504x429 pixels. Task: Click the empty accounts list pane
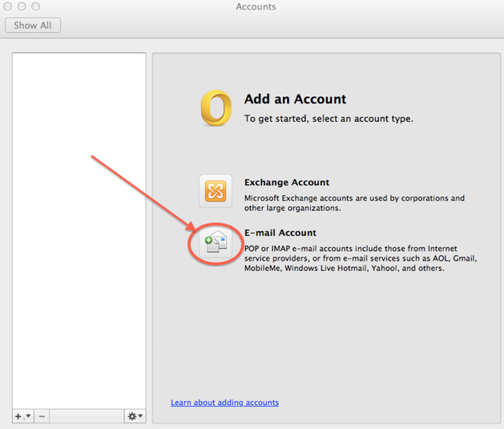click(x=79, y=231)
